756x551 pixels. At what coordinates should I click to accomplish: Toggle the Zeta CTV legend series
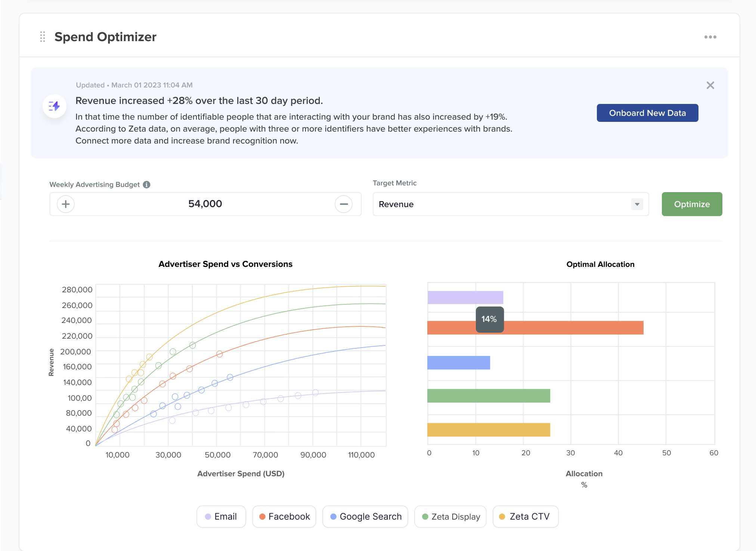coord(525,517)
